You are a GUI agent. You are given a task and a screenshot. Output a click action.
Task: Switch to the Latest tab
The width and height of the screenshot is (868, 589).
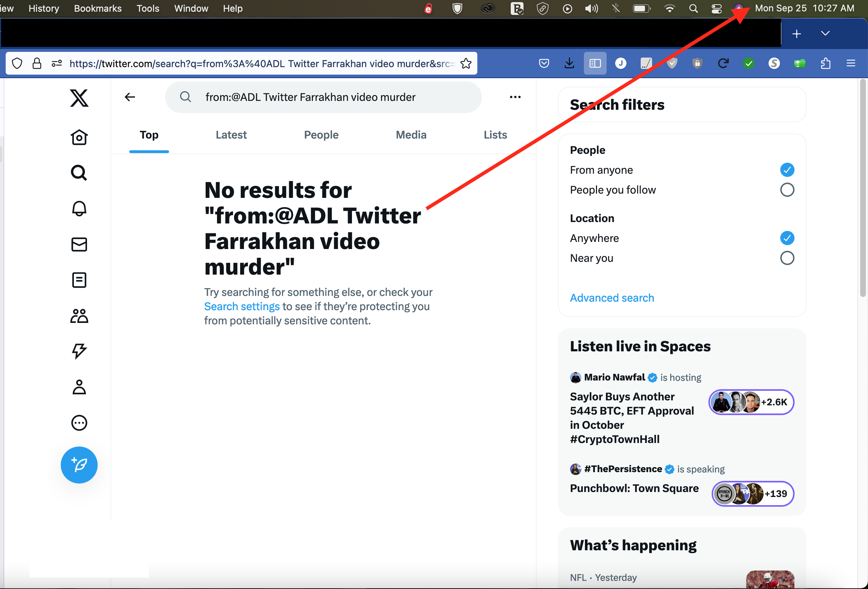pyautogui.click(x=231, y=135)
